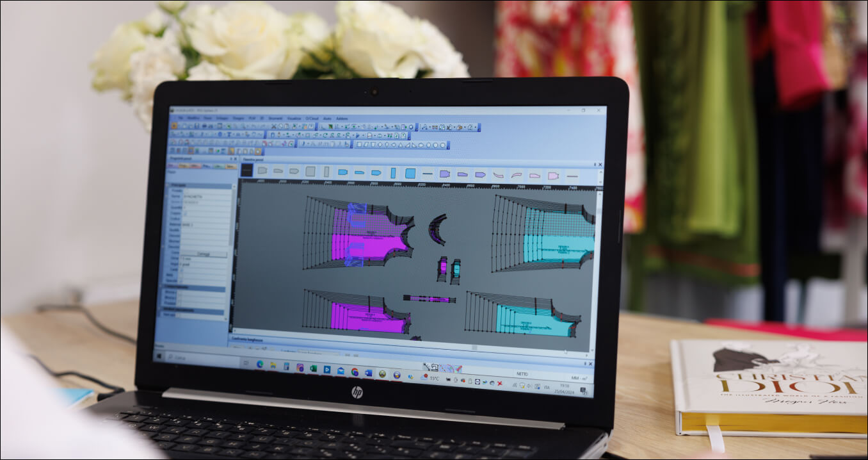This screenshot has width=868, height=460.
Task: Open Excel from the taskbar
Action: pos(314,368)
